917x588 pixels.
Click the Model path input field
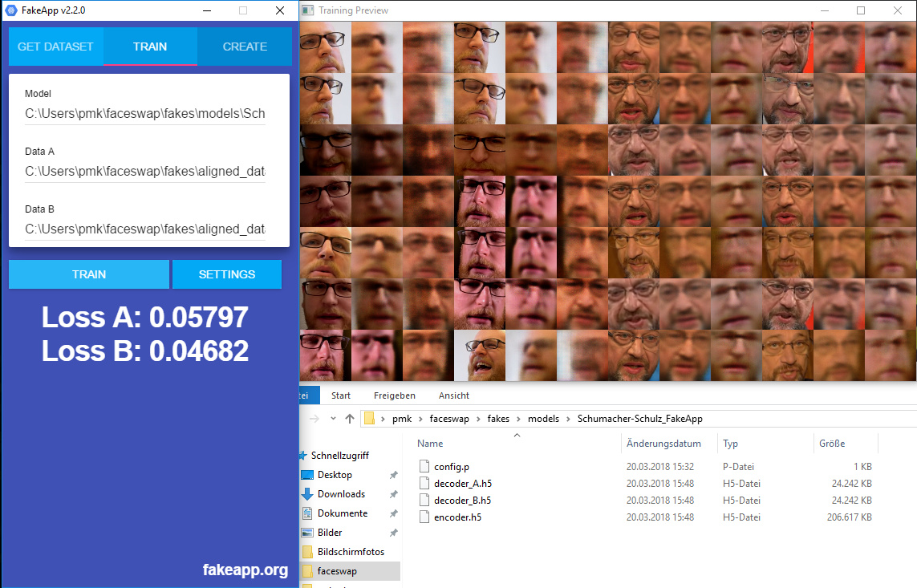(145, 114)
